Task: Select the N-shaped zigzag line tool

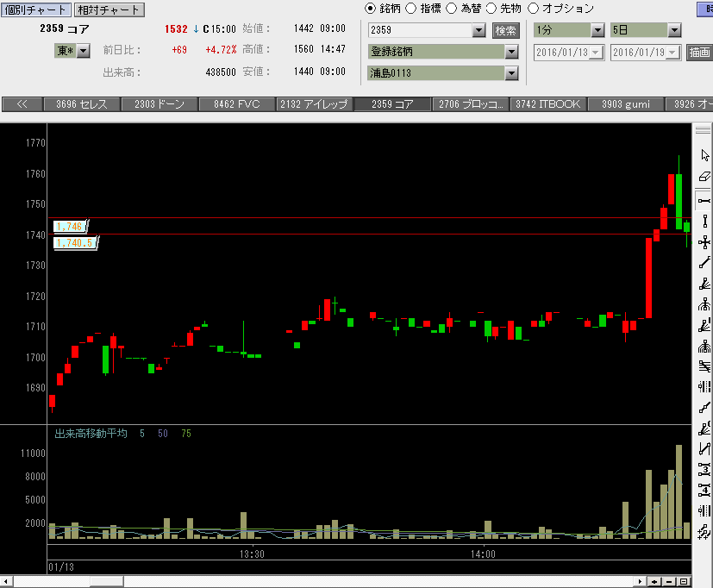Action: [x=704, y=449]
